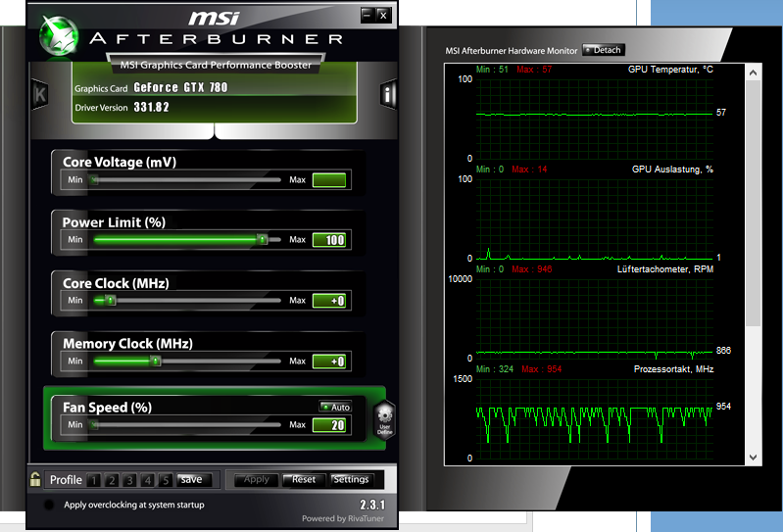Click driver version 331.82 text
The height and width of the screenshot is (532, 783).
151,108
